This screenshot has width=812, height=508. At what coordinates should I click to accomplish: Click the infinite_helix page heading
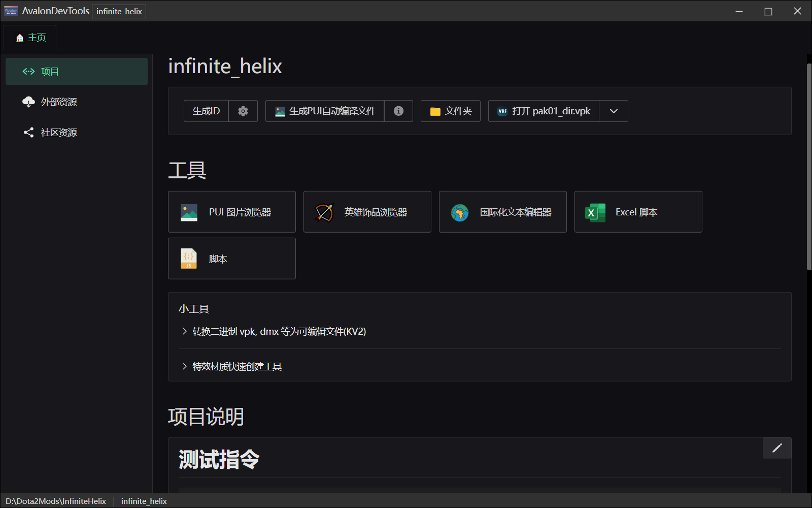tap(225, 66)
